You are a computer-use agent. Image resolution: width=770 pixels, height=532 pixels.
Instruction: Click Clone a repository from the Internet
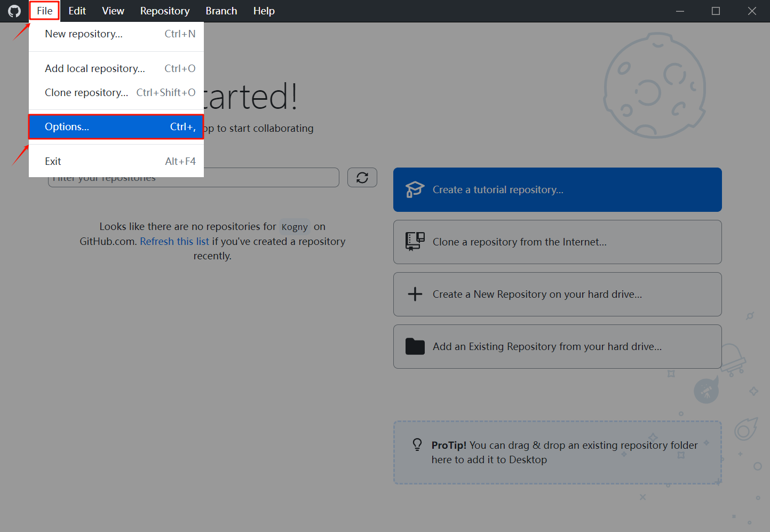click(558, 242)
